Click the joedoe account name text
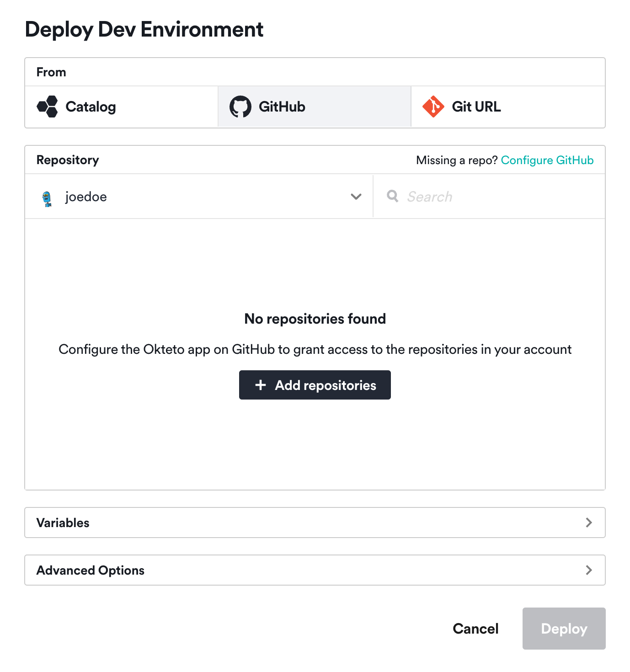The image size is (630, 672). (x=86, y=197)
